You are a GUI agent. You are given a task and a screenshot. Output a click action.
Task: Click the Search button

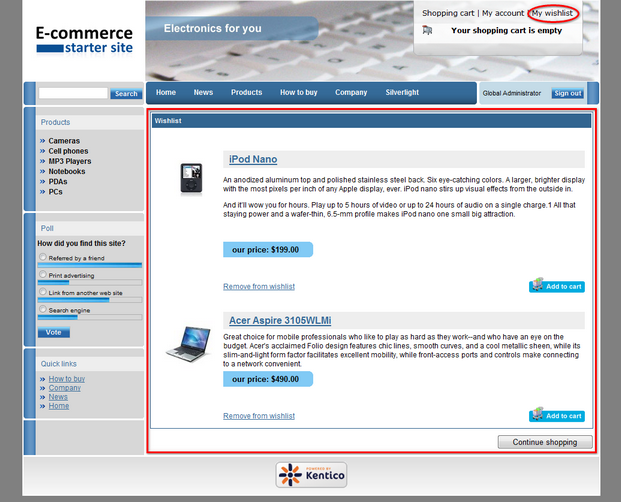point(126,93)
